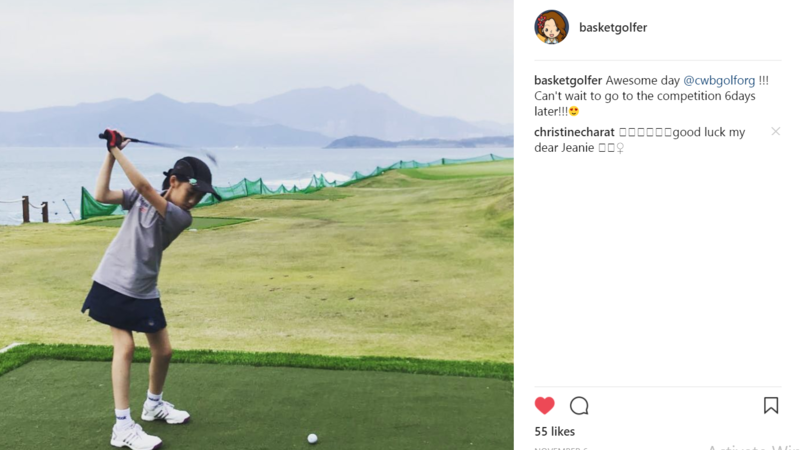The image size is (800, 450).
Task: Click the November post date timestamp
Action: 561,448
